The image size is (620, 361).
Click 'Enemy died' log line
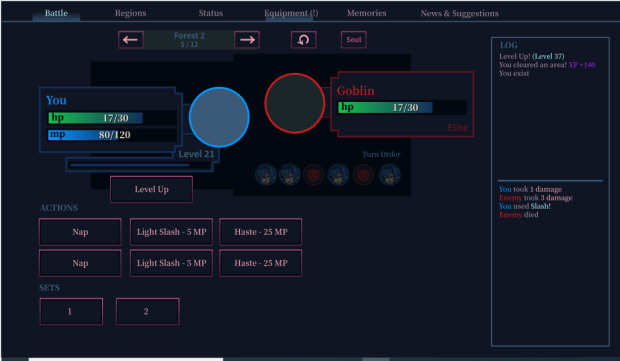[x=518, y=215]
